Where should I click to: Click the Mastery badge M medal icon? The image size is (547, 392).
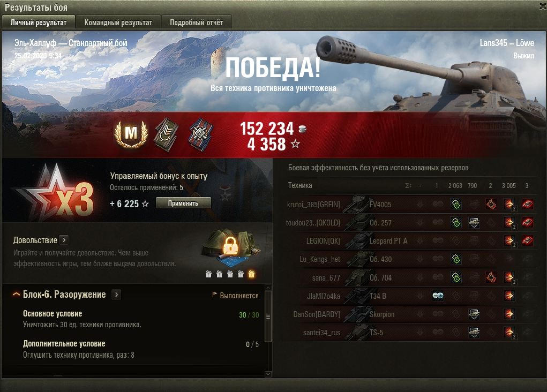pos(131,133)
